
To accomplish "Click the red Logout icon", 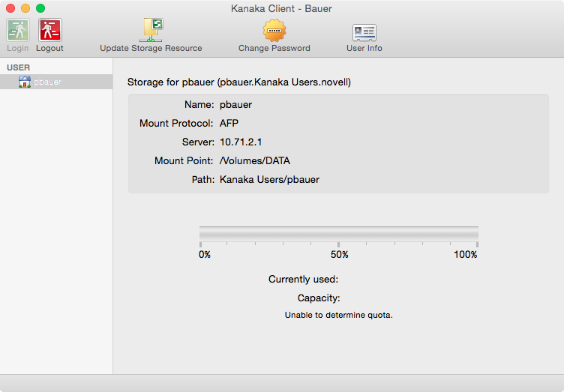I will coord(50,30).
